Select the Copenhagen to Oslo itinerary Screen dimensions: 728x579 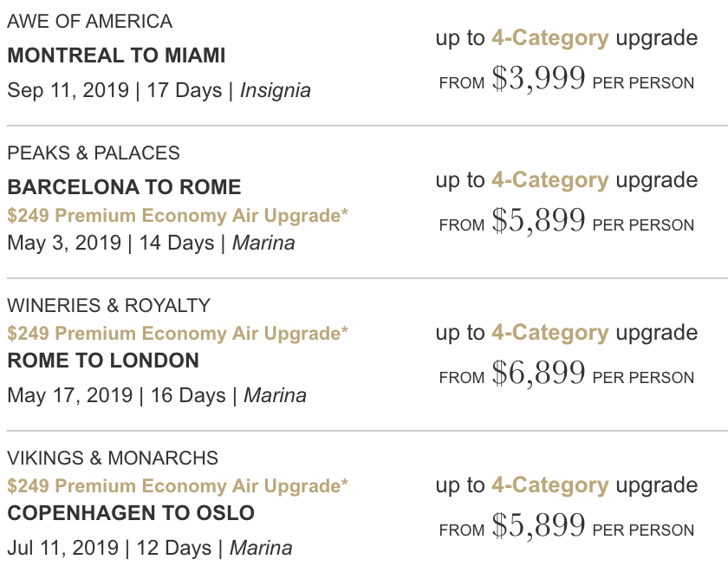131,513
